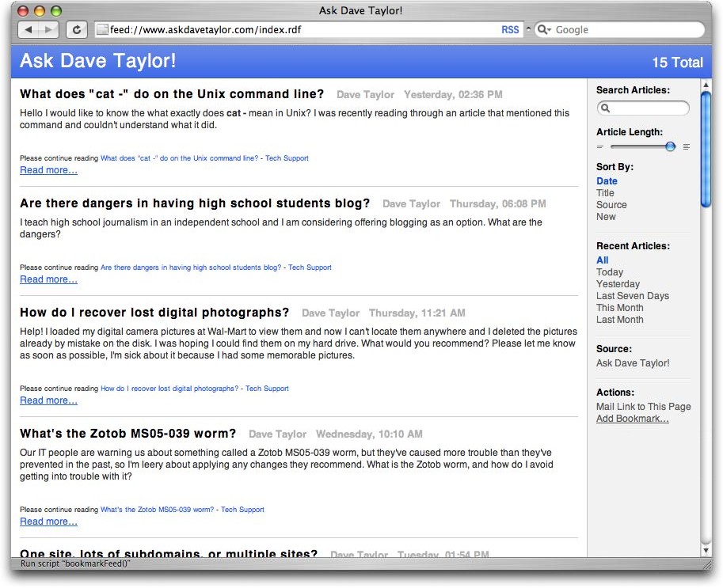Click the Ask Dave Taylor! blue header title
Screen dimensions: 723x588
click(x=97, y=61)
